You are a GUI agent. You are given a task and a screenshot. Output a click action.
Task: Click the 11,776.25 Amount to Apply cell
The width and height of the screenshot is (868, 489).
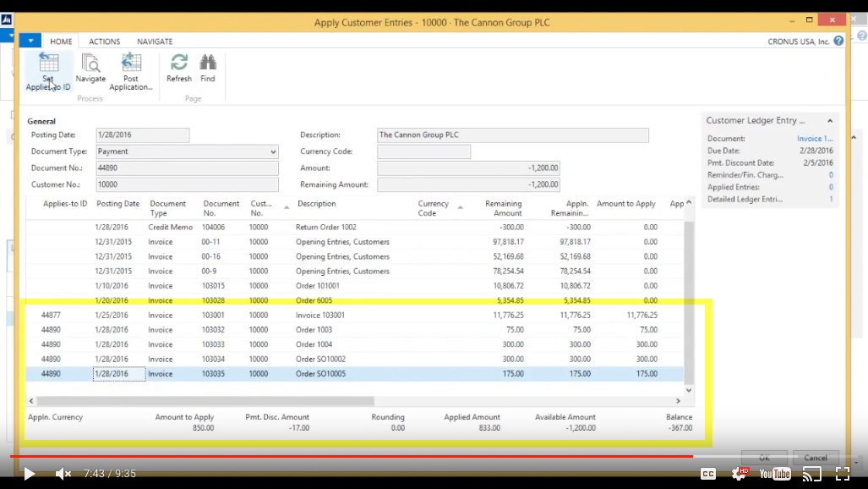(x=642, y=316)
